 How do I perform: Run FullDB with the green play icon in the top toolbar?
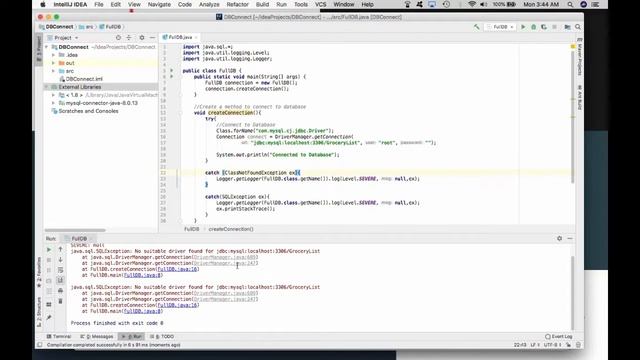click(x=523, y=27)
